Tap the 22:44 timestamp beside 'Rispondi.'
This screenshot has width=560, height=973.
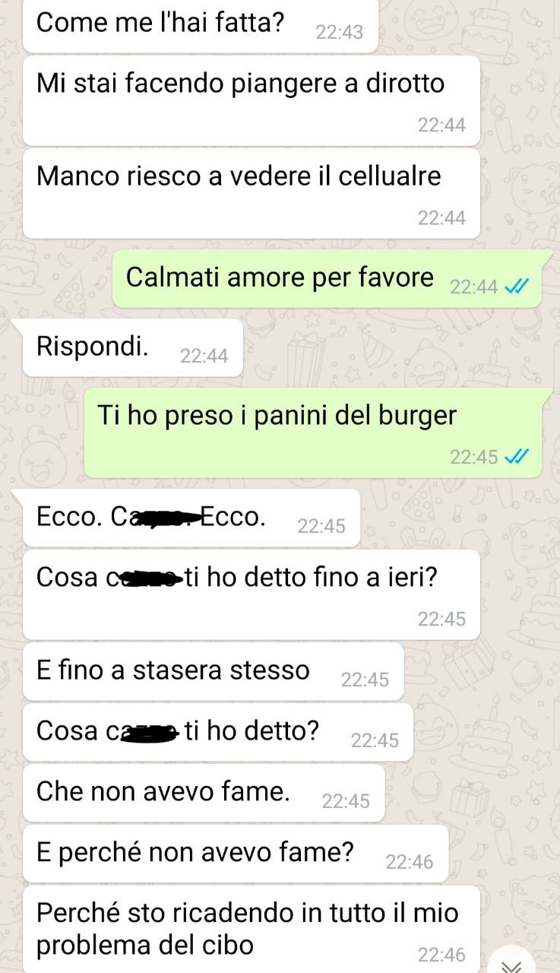(204, 355)
